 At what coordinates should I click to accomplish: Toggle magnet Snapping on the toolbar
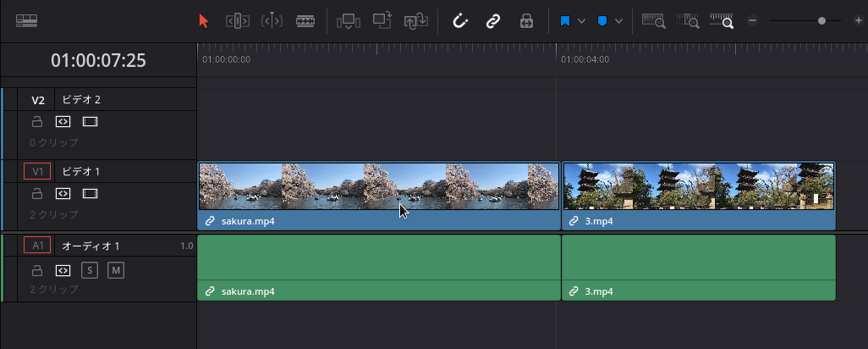pyautogui.click(x=460, y=21)
